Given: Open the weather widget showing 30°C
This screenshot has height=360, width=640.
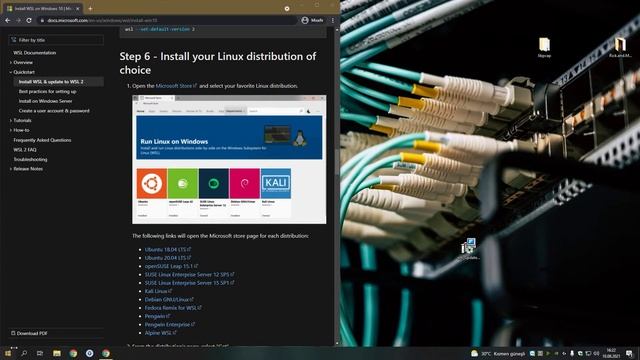Looking at the screenshot, I should coord(498,353).
